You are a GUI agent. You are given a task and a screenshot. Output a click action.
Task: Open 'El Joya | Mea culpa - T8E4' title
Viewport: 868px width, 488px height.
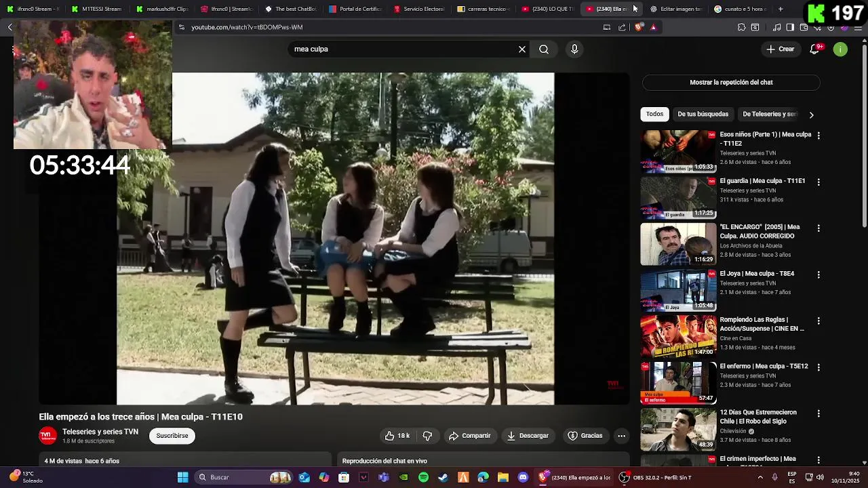(x=757, y=274)
